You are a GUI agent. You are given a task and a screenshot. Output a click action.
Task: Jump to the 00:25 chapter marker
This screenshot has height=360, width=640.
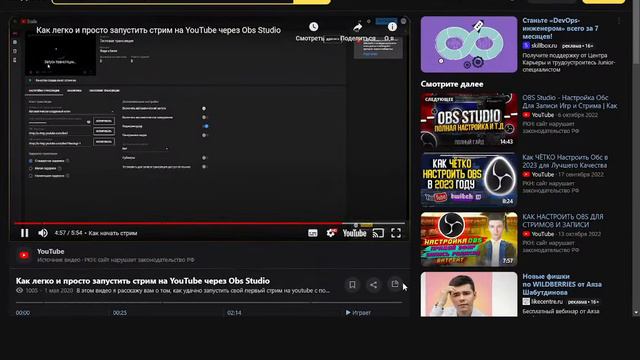(120, 313)
